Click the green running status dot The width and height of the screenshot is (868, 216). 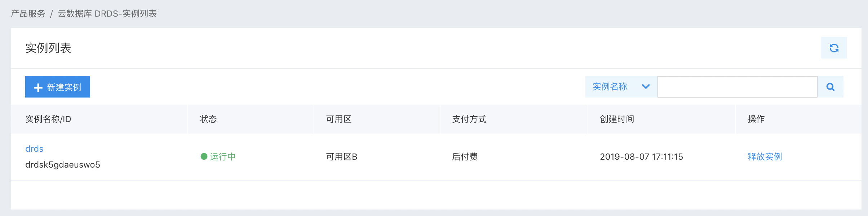coord(204,156)
